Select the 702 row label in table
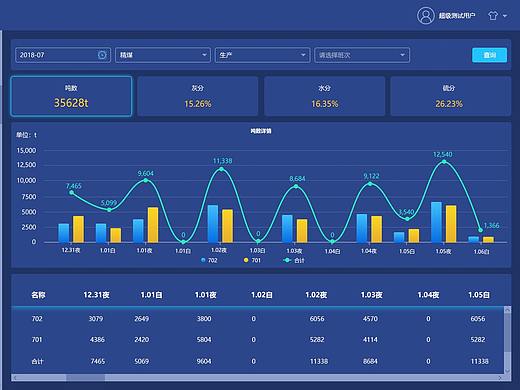Screen dimensions: 520x390 point(37,319)
